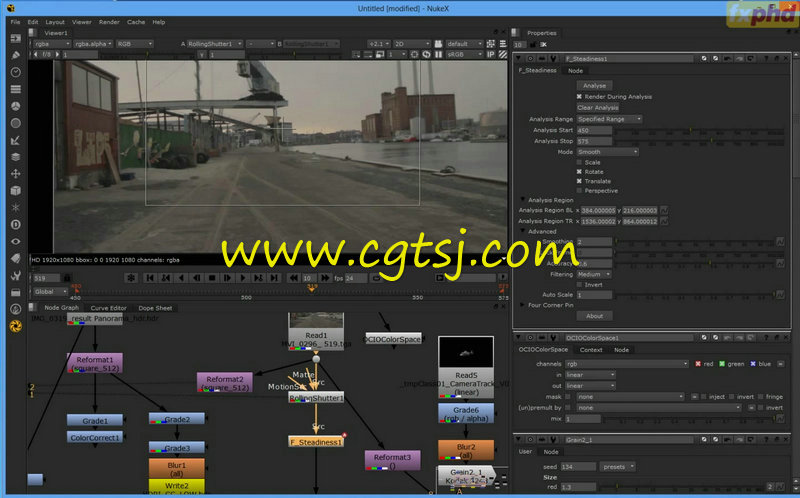Open the Grain presets dropdown
The height and width of the screenshot is (498, 800).
tap(617, 467)
